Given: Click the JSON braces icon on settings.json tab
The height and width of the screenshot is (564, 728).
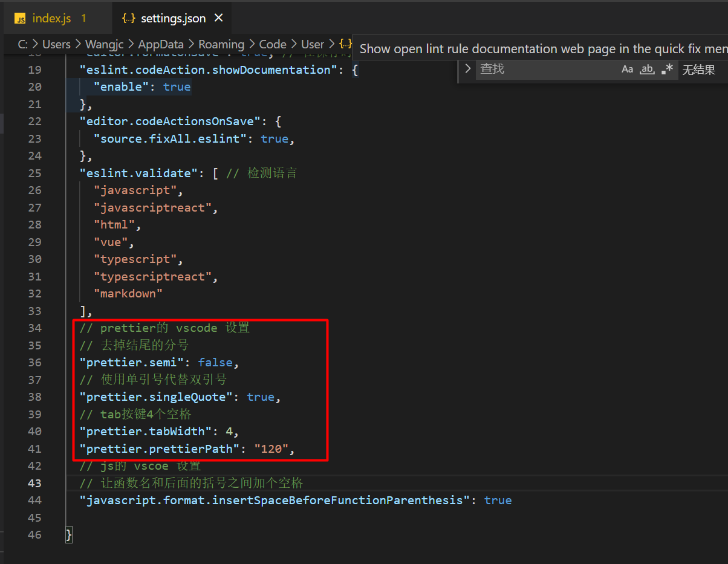Looking at the screenshot, I should coord(128,19).
